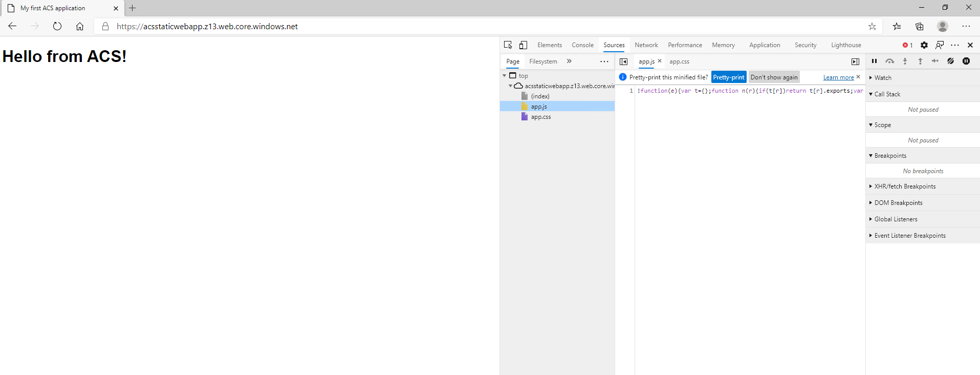Open browser Collections
This screenshot has width=980, height=375.
[920, 26]
